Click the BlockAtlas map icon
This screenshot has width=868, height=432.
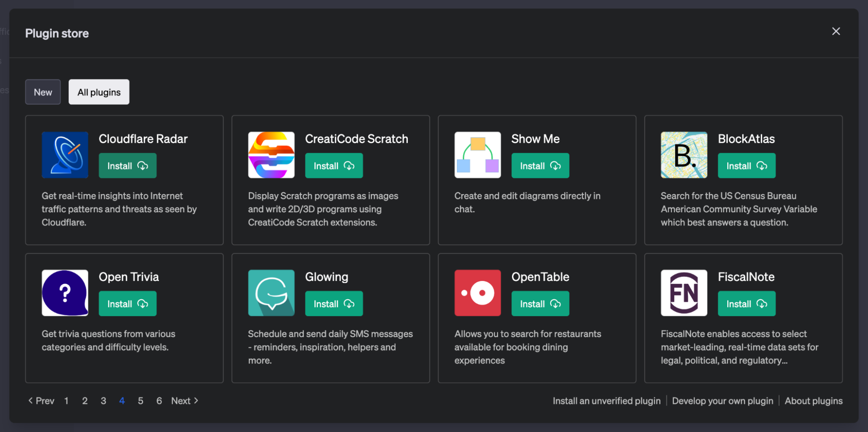(x=684, y=155)
